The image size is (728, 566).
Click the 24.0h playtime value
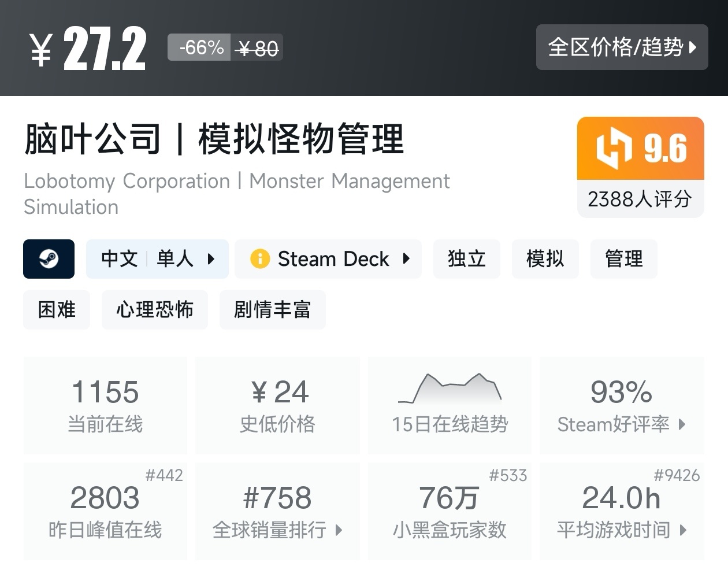(621, 498)
